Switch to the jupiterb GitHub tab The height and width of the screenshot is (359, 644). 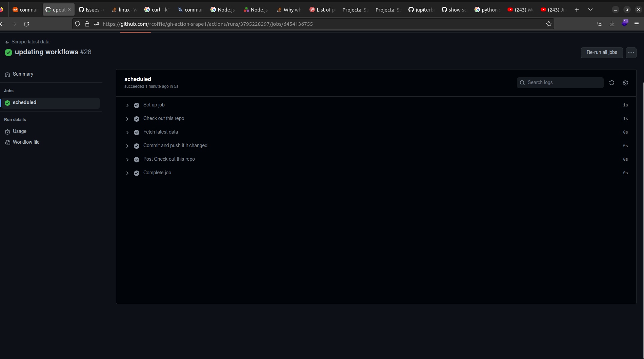pos(421,9)
